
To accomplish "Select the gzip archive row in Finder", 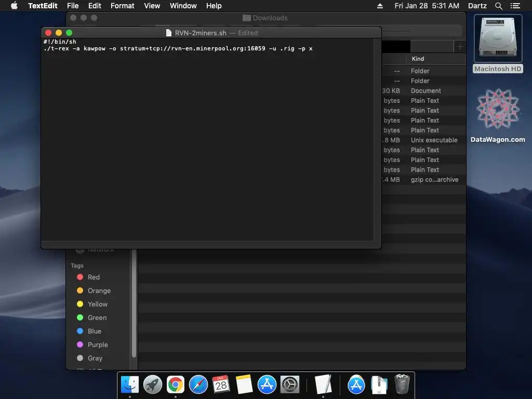I will pyautogui.click(x=424, y=179).
